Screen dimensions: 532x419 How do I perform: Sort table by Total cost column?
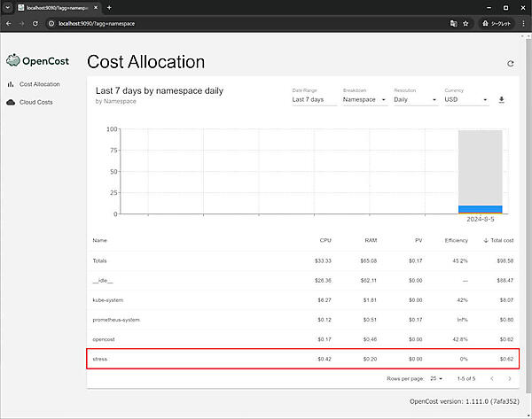click(x=501, y=240)
